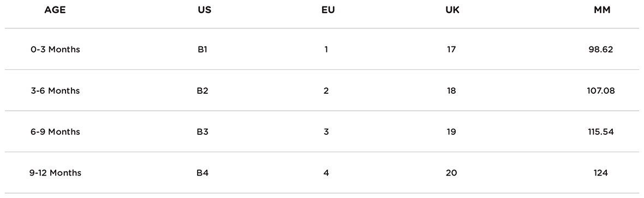The width and height of the screenshot is (644, 198).
Task: Click the 107.08 MM value
Action: coord(601,91)
